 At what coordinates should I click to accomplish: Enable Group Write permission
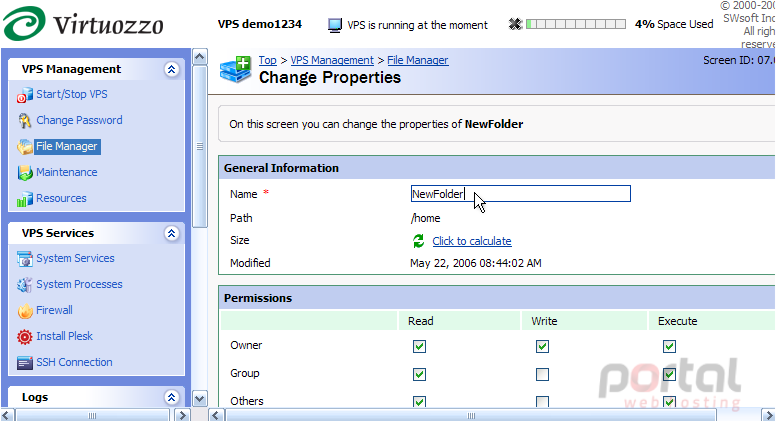pos(542,375)
